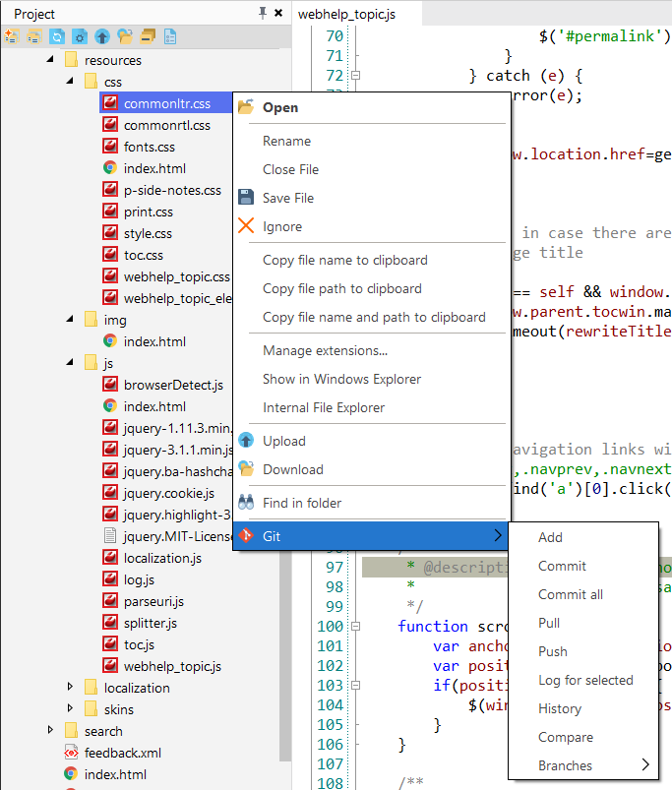This screenshot has width=672, height=790.
Task: Click the folder icon of resources
Action: point(71,59)
